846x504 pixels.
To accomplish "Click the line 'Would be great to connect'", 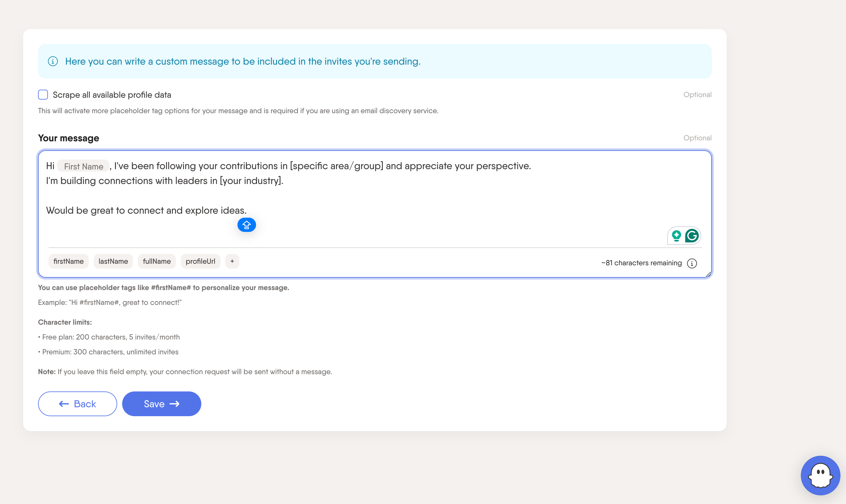I will [146, 211].
